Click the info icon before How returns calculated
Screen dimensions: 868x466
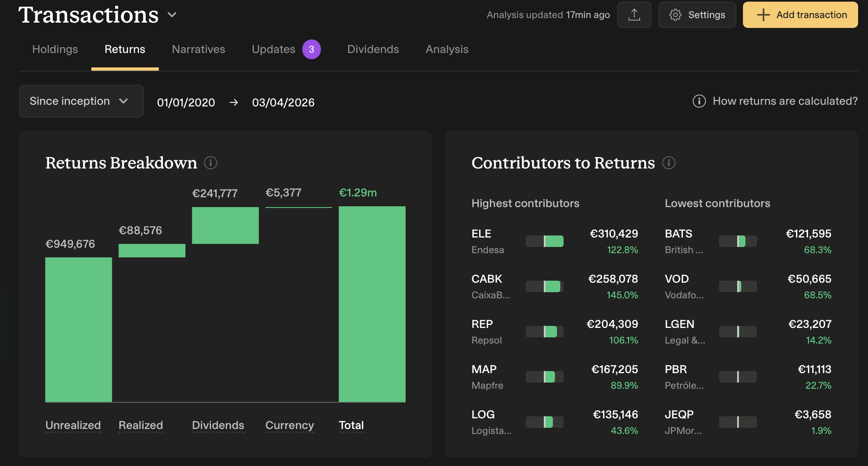699,101
